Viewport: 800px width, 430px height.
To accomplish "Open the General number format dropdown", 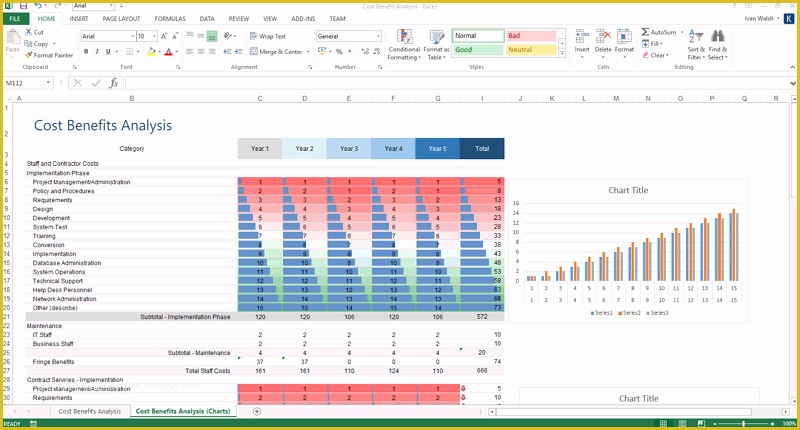I will 378,36.
